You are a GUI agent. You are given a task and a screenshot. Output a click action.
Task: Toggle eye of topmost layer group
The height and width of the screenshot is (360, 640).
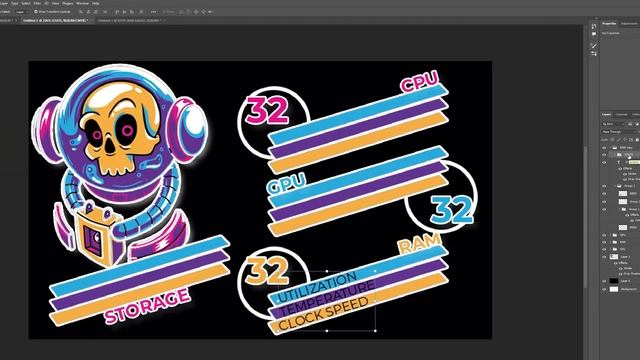(x=604, y=147)
